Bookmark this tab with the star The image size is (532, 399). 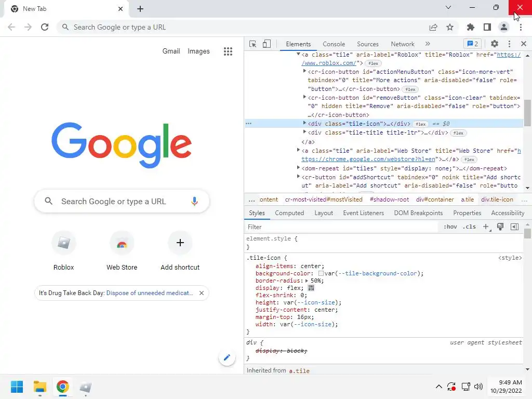tap(450, 27)
